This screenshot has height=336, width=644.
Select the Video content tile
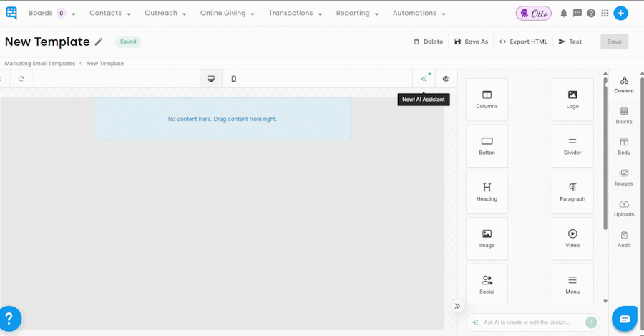coord(572,239)
